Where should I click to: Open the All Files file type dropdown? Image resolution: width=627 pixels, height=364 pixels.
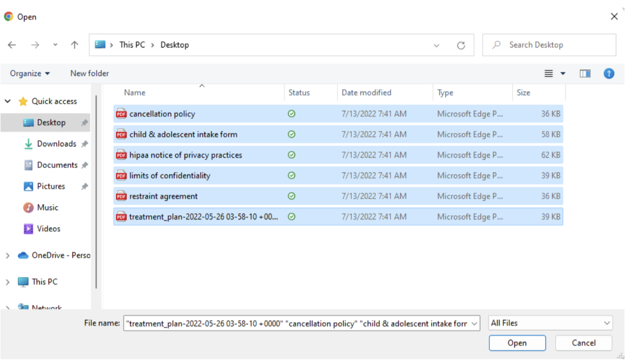click(551, 323)
